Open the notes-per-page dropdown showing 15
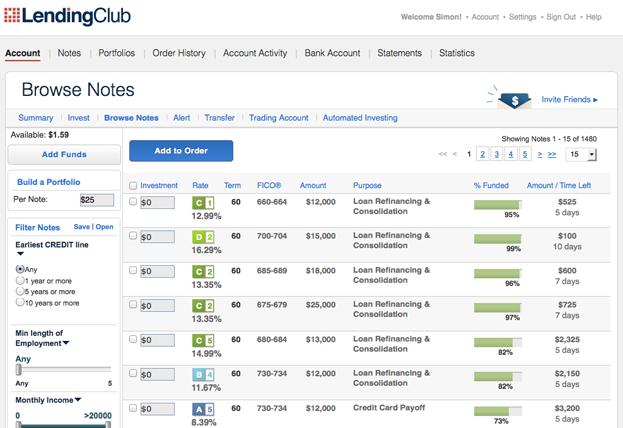The image size is (623, 428). (x=581, y=154)
